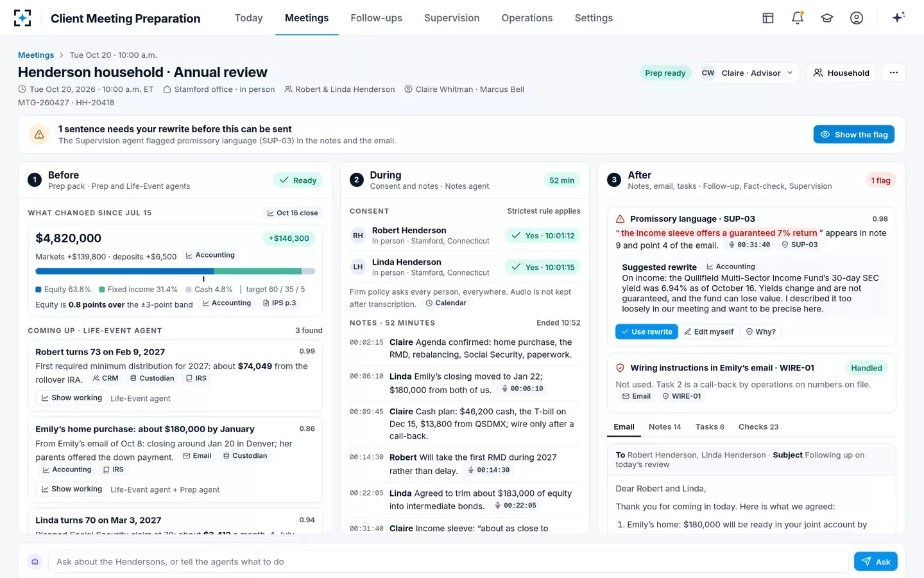Click Edit myself button
The image size is (924, 578).
tap(709, 332)
